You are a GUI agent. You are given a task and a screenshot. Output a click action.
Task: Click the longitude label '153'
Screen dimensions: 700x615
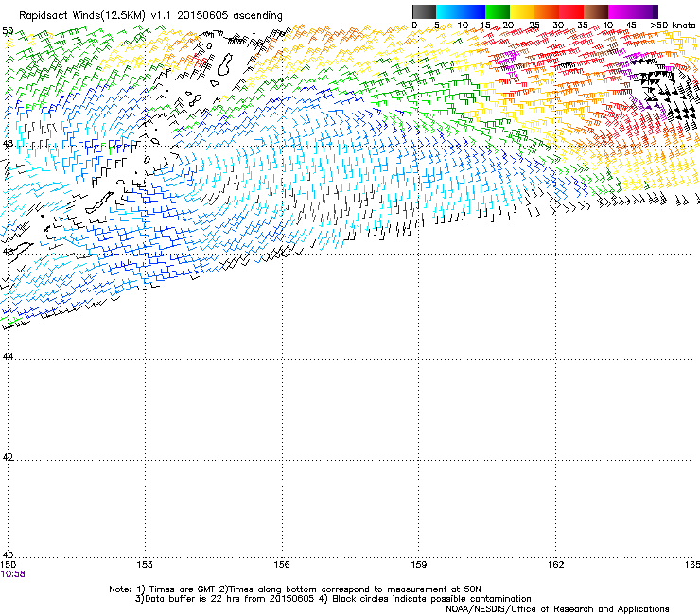click(x=145, y=565)
